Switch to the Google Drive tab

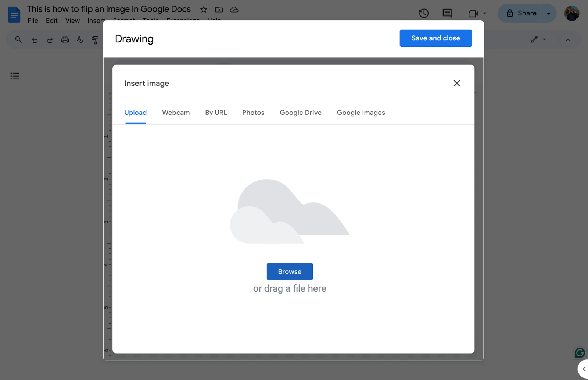click(x=301, y=113)
